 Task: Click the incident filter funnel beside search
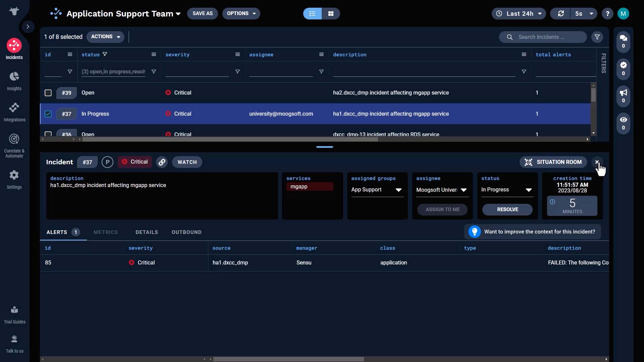(597, 37)
